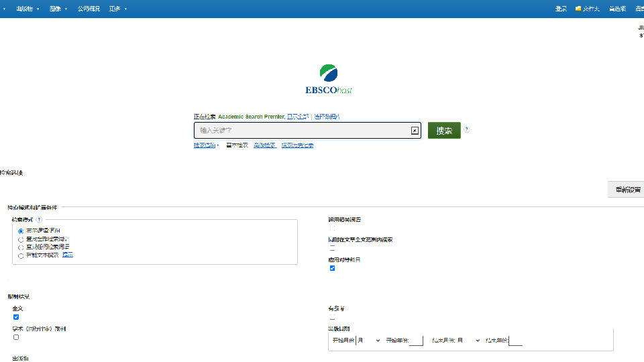Open the 提示 hint link after 智能文本搜索
Viewport: 644px width, 362px height.
click(68, 255)
